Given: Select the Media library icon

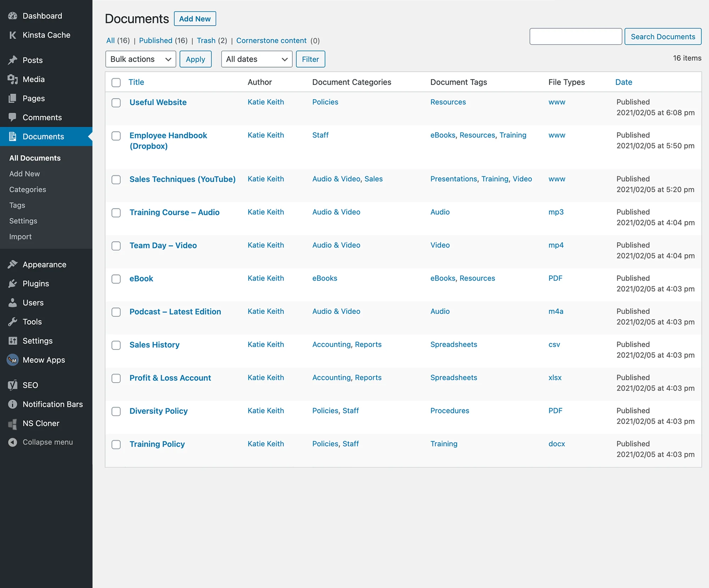Looking at the screenshot, I should point(13,79).
